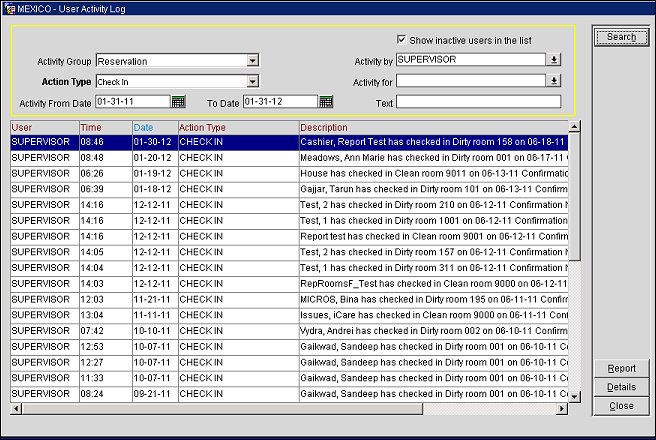656x440 pixels.
Task: Open the Activity From Date calendar picker
Action: [178, 102]
